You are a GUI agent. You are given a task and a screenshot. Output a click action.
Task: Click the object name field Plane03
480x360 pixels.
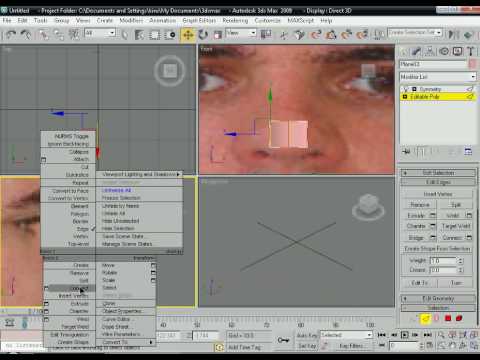coord(433,64)
